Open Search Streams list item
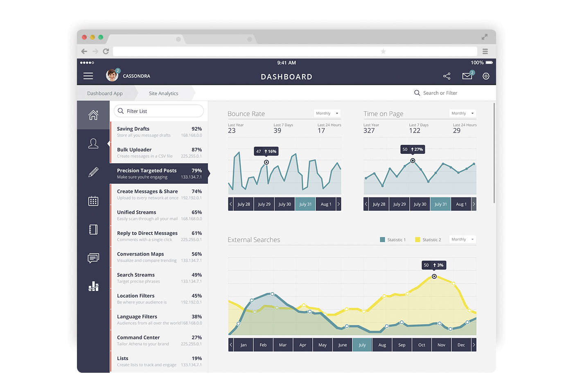 point(159,278)
